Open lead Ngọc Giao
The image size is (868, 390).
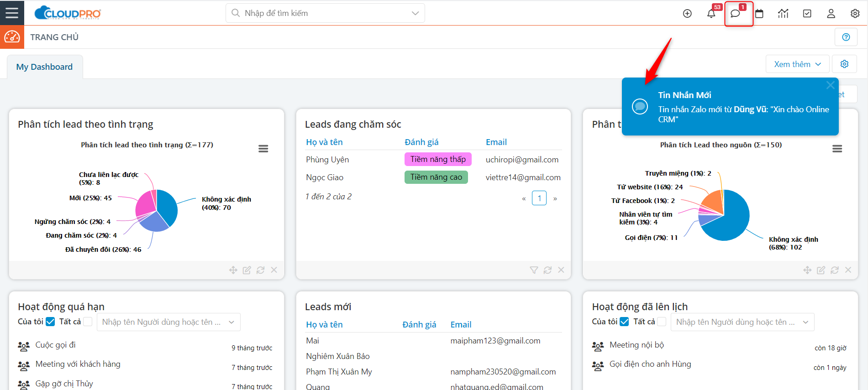(x=325, y=177)
